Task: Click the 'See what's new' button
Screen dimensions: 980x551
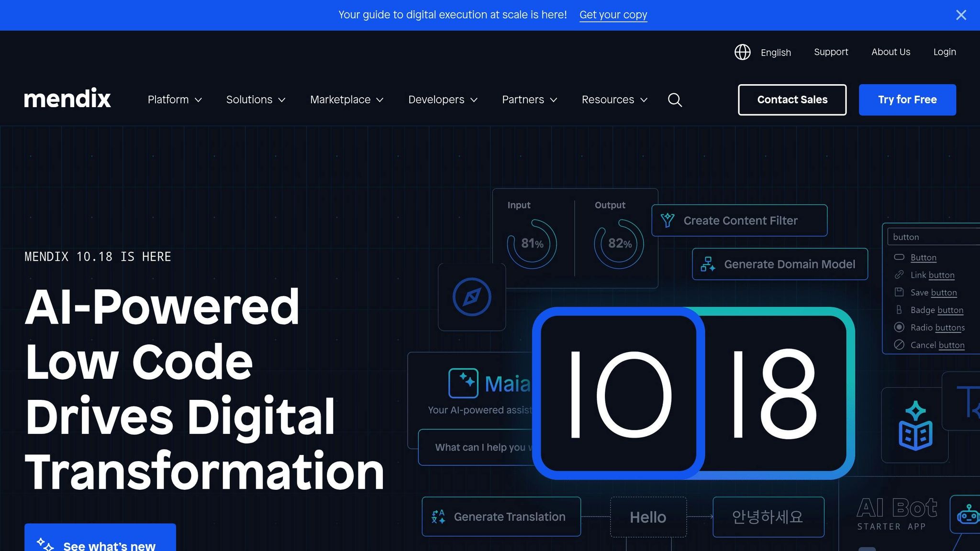Action: click(x=100, y=538)
